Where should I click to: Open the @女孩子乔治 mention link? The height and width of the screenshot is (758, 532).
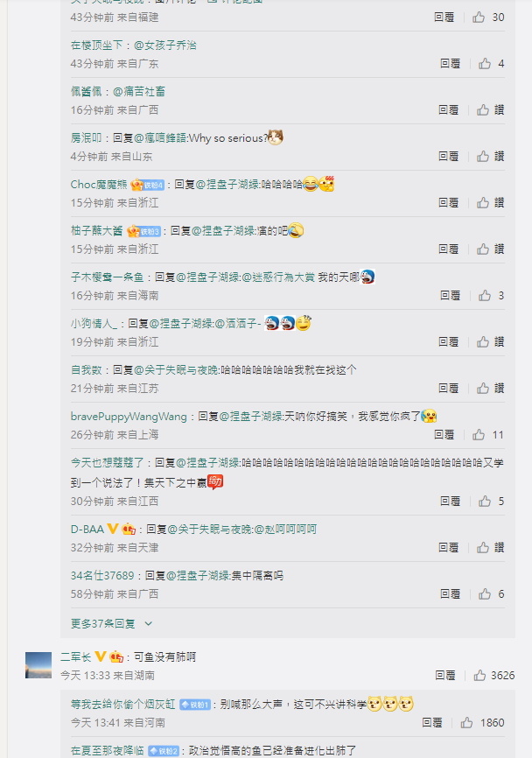165,46
